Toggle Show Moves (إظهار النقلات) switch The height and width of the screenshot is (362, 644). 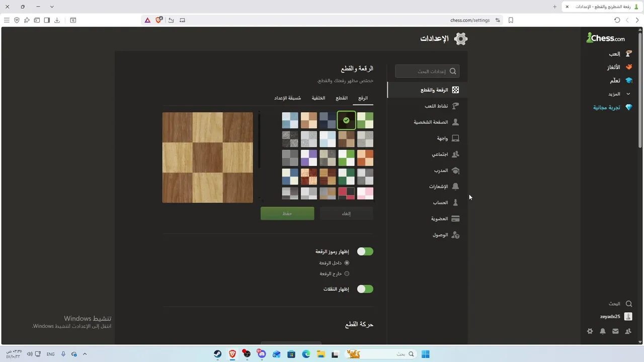click(x=365, y=289)
